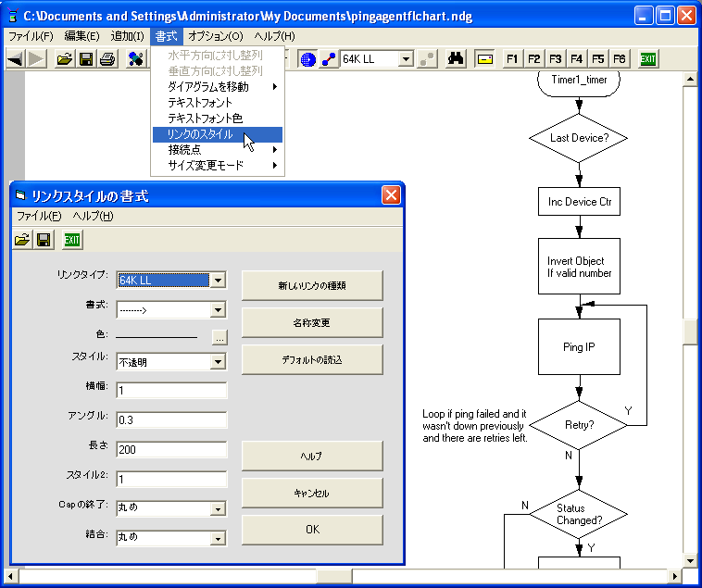The image size is (702, 588).
Task: Click the 長さ input field
Action: (171, 450)
